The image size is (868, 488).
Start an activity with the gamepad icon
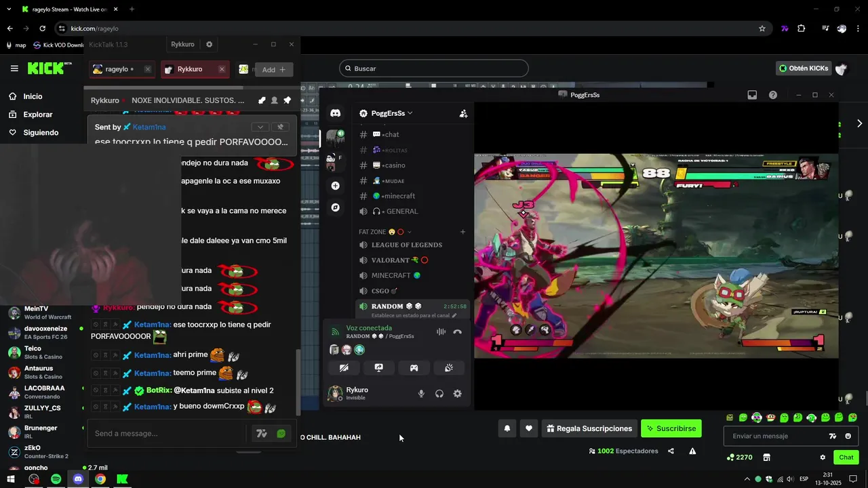414,368
